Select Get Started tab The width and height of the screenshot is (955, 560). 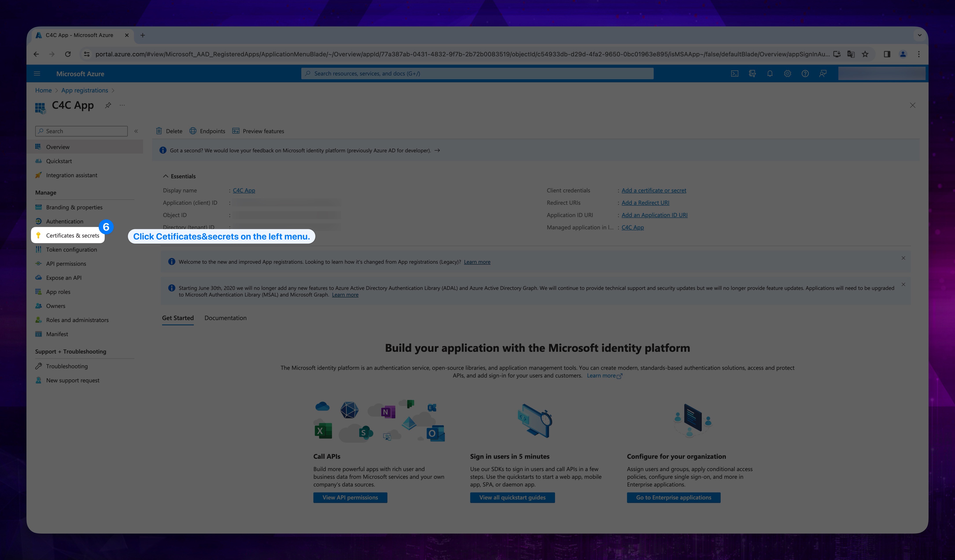pyautogui.click(x=178, y=318)
